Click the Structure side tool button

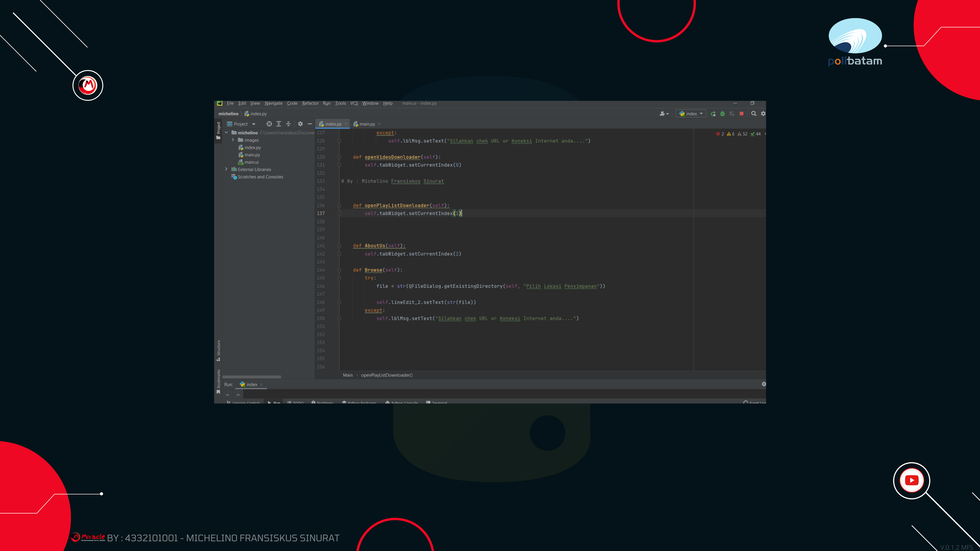(218, 350)
